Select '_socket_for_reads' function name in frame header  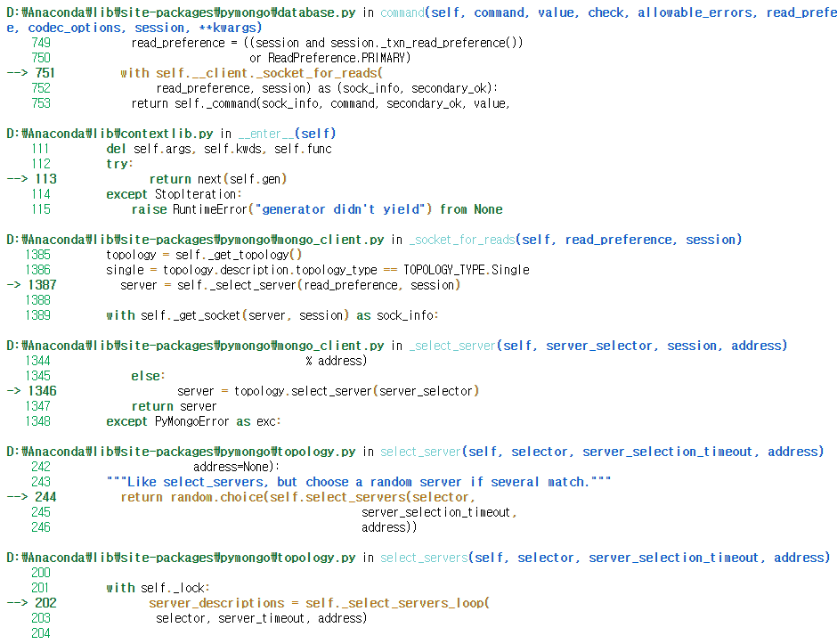462,240
